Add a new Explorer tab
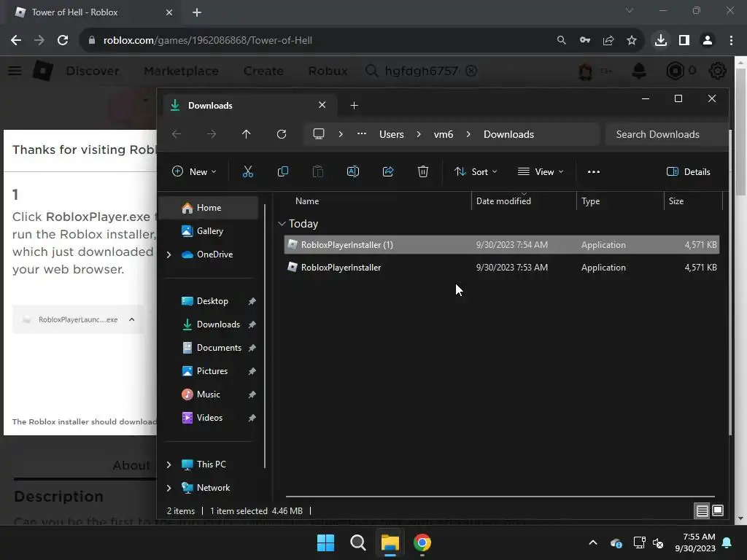This screenshot has height=560, width=747. [354, 105]
